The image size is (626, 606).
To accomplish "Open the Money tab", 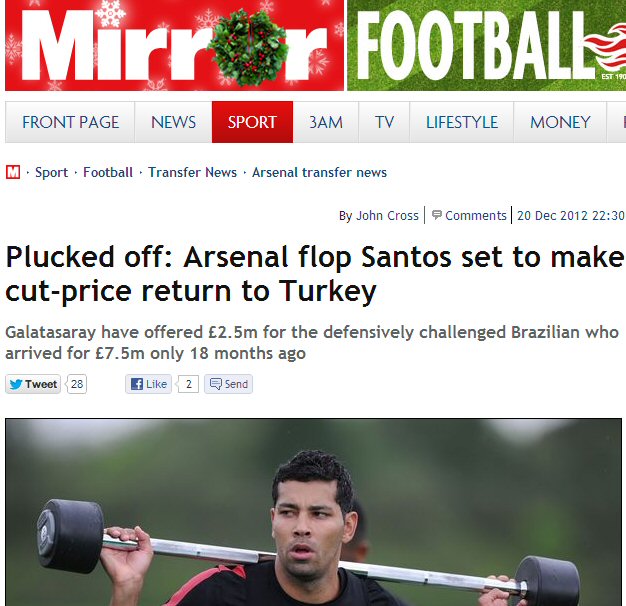I will click(560, 122).
